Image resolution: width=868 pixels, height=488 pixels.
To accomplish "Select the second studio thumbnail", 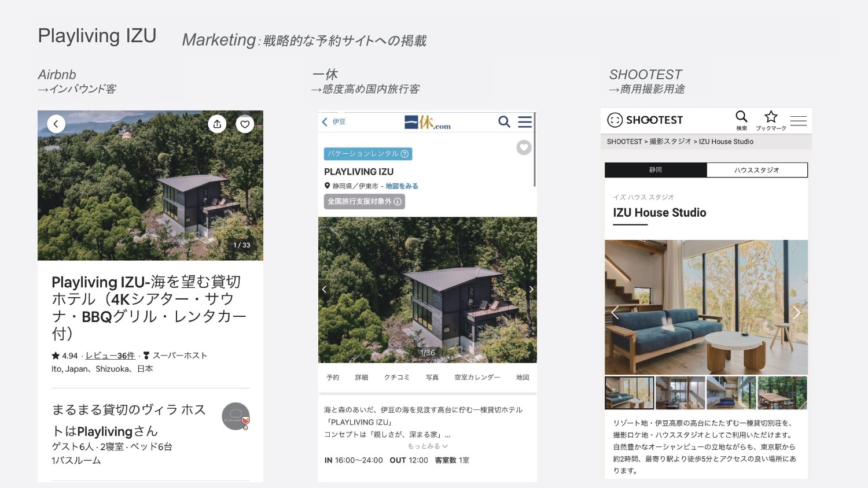I will pos(681,393).
